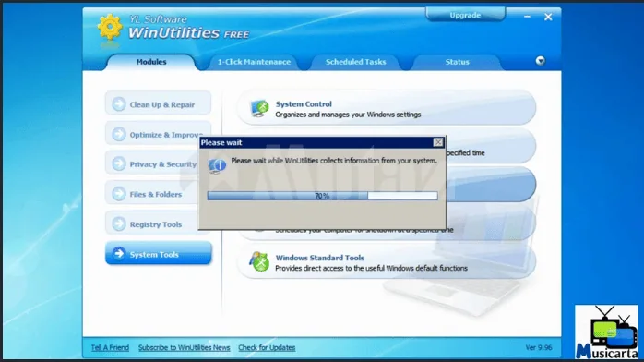
Task: Open the Optimize & Improve module
Action: pos(158,134)
